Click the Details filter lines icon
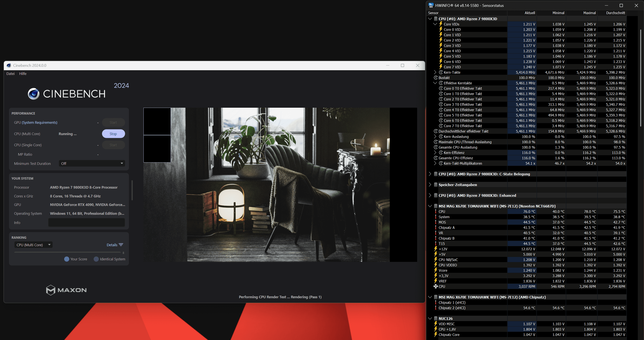 tap(121, 245)
